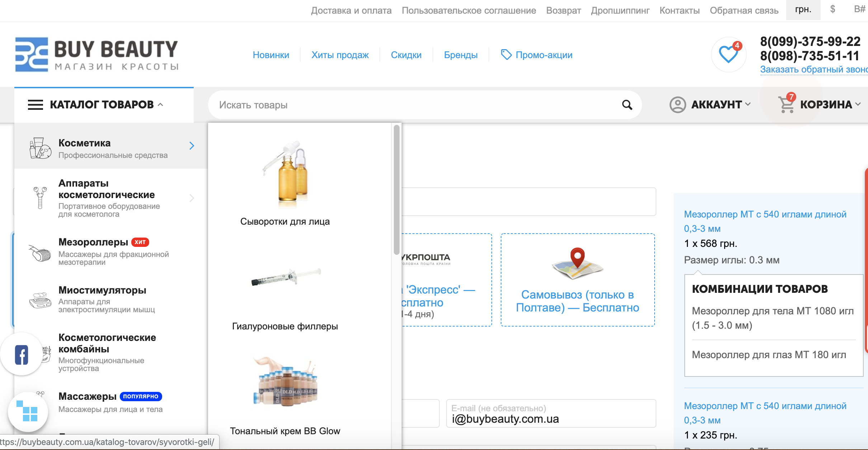Click the blue squares chat widget
This screenshot has height=450, width=868.
27,411
